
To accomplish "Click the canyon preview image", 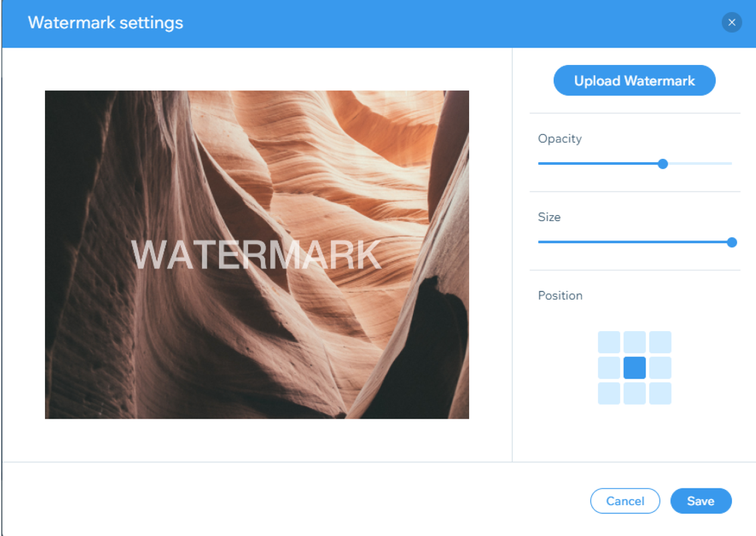I will click(x=257, y=255).
